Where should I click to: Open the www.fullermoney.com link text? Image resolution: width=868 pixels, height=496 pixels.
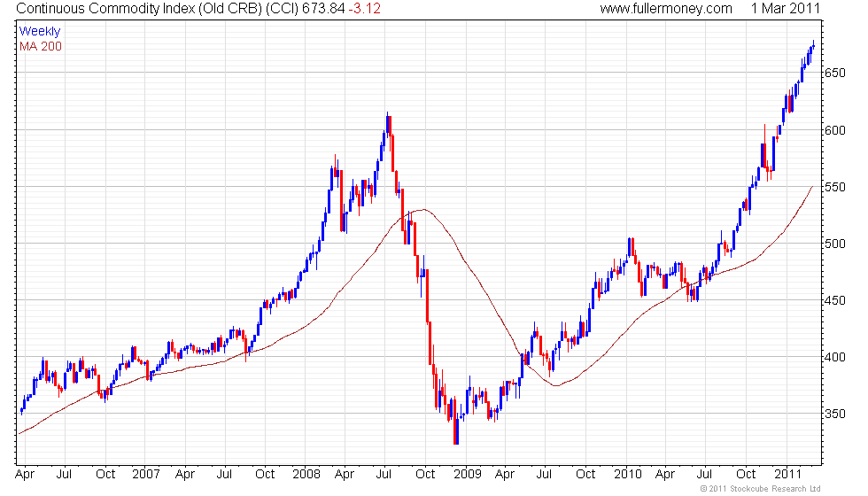coord(666,9)
